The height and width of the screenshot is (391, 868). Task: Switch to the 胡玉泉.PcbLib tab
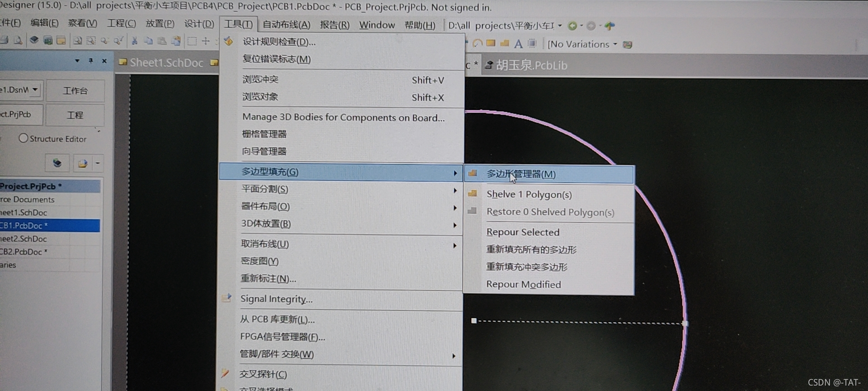pyautogui.click(x=526, y=65)
